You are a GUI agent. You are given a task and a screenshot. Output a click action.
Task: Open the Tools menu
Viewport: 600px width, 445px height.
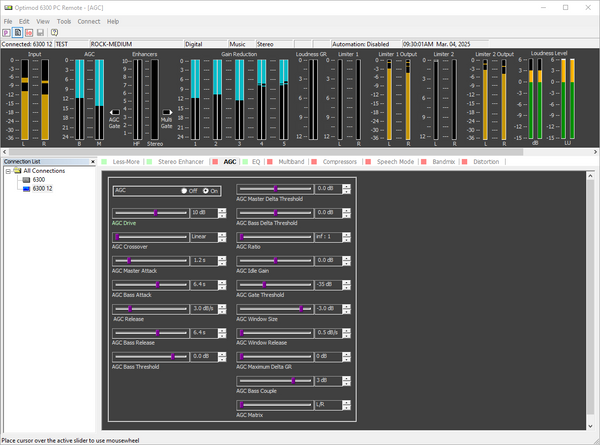[64, 21]
